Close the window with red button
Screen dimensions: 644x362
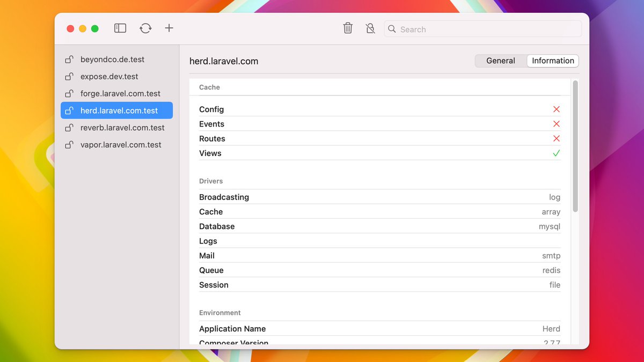tap(70, 28)
